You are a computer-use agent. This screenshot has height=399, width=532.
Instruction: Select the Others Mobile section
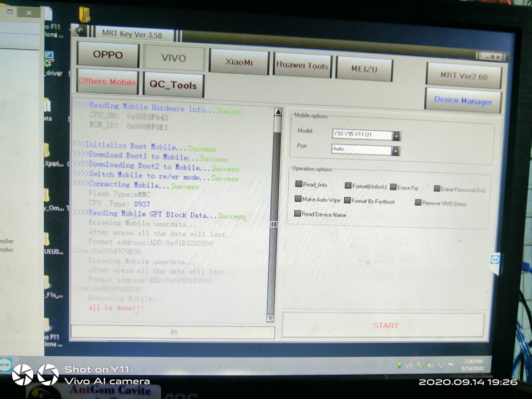pyautogui.click(x=107, y=81)
